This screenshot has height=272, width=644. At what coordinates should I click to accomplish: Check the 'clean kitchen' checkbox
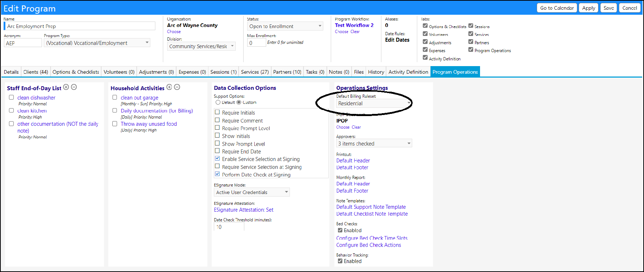point(11,110)
